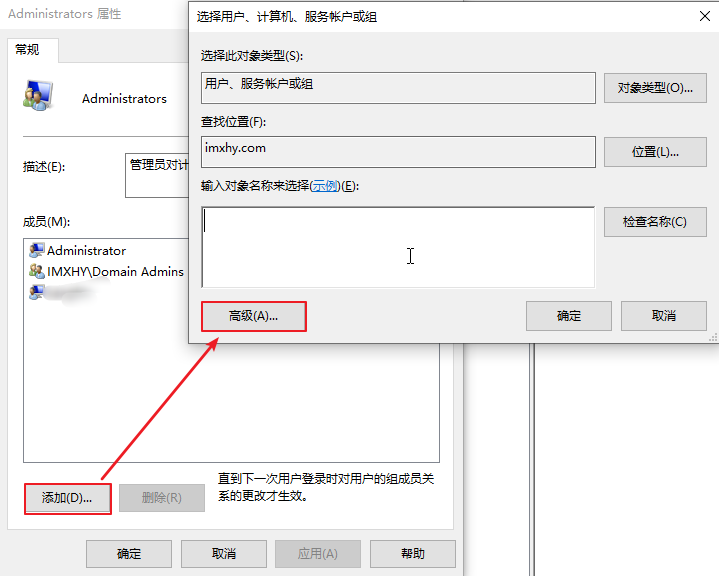Screen dimensions: 719x576
Task: Switch to the 常规 tab
Action: click(28, 50)
